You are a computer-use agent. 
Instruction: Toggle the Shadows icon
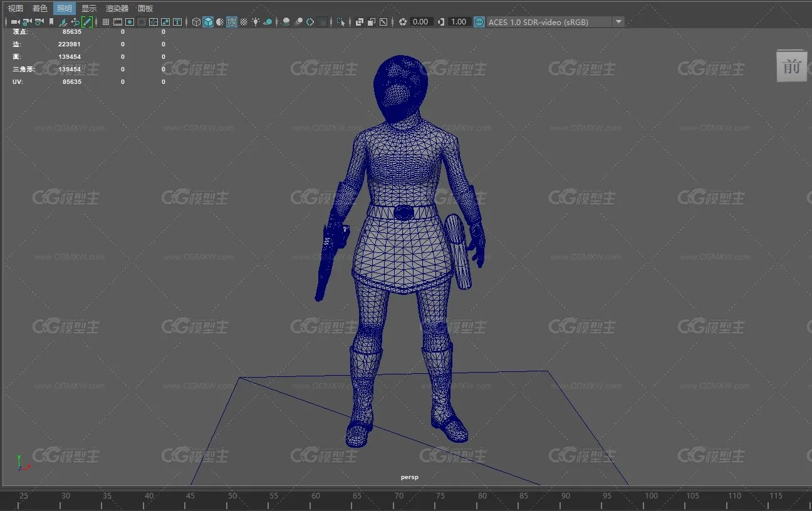click(x=268, y=22)
